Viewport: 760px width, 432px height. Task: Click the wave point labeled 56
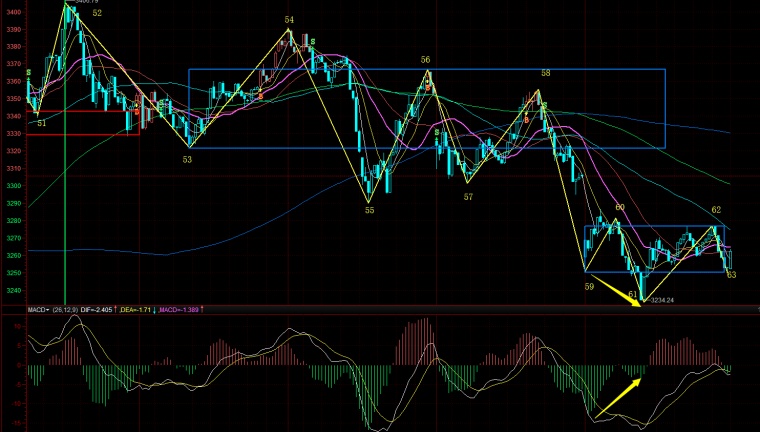[426, 60]
